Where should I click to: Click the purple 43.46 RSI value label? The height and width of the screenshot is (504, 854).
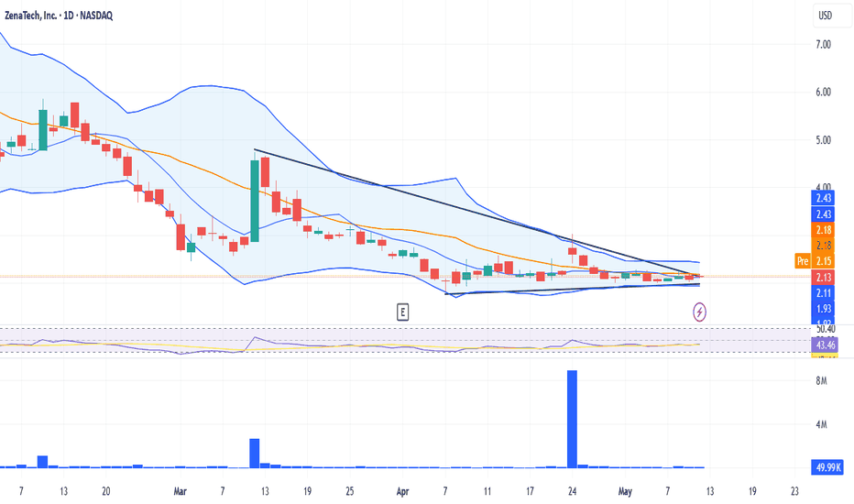[825, 345]
